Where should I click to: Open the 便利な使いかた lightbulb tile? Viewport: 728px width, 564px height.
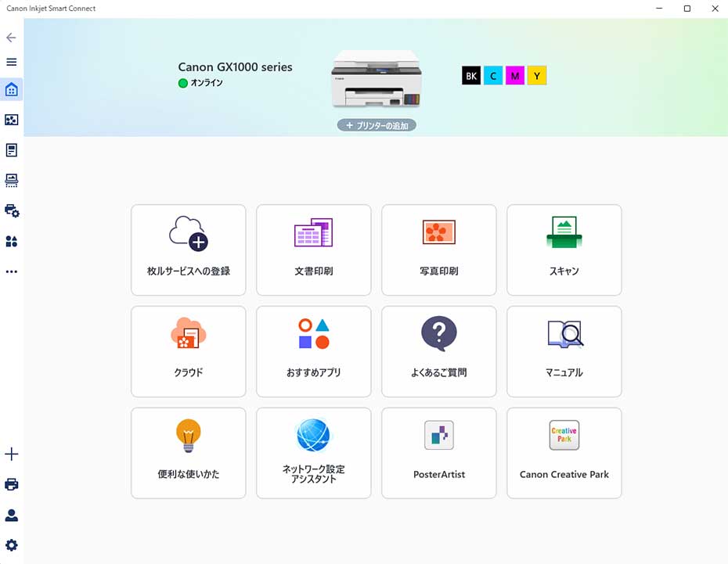[x=189, y=453]
